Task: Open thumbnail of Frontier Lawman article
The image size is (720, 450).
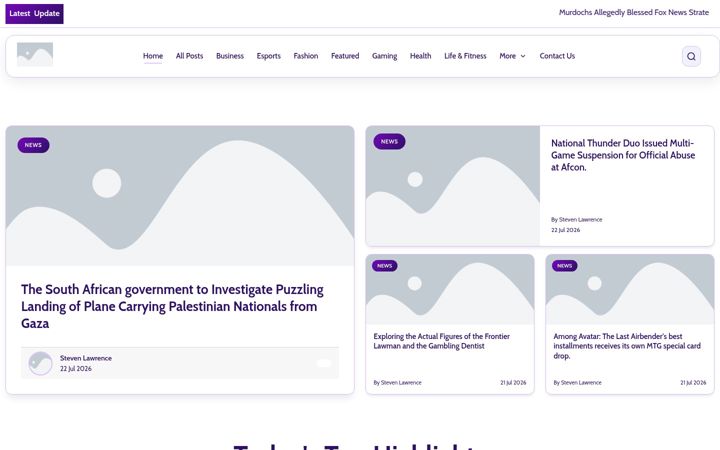Action: pyautogui.click(x=450, y=290)
